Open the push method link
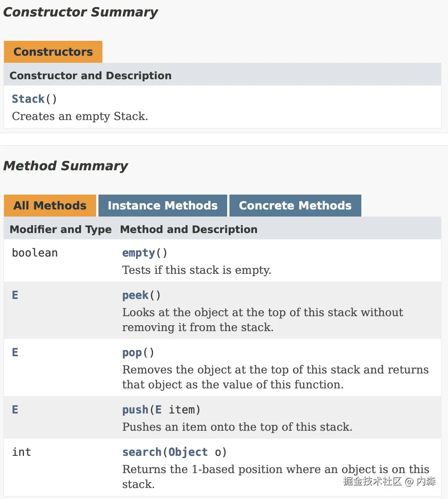This screenshot has height=499, width=448. [135, 410]
